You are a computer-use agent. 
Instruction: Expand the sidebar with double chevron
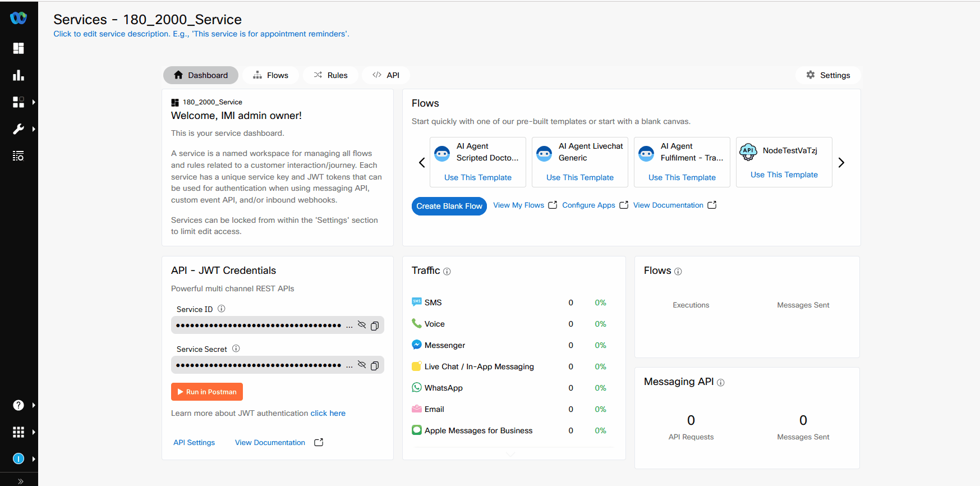(x=20, y=481)
